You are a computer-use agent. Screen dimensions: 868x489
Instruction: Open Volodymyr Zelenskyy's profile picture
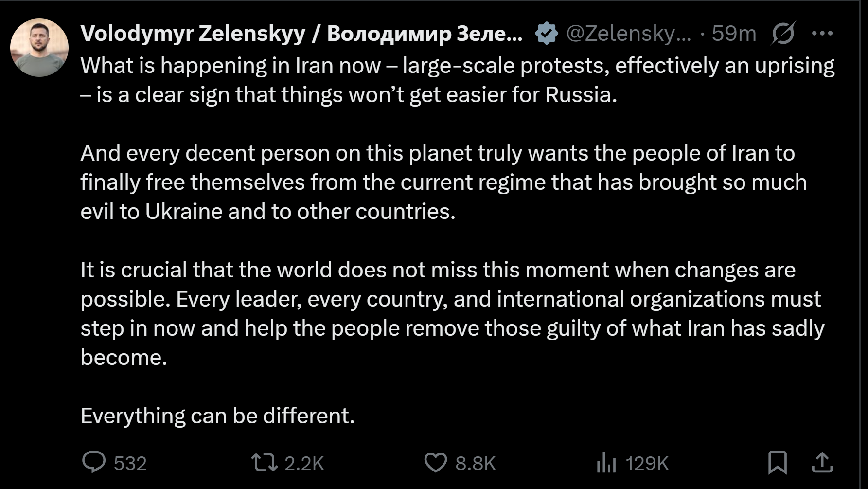[x=39, y=48]
